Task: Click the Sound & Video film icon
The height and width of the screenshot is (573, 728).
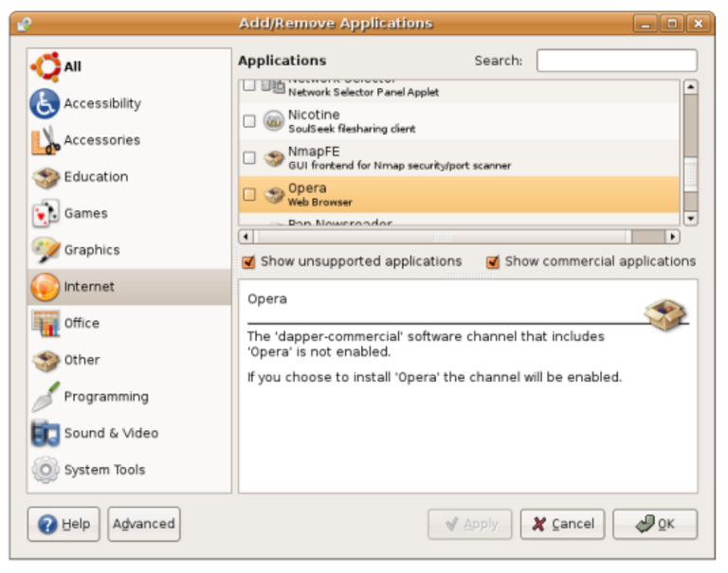Action: (x=45, y=434)
